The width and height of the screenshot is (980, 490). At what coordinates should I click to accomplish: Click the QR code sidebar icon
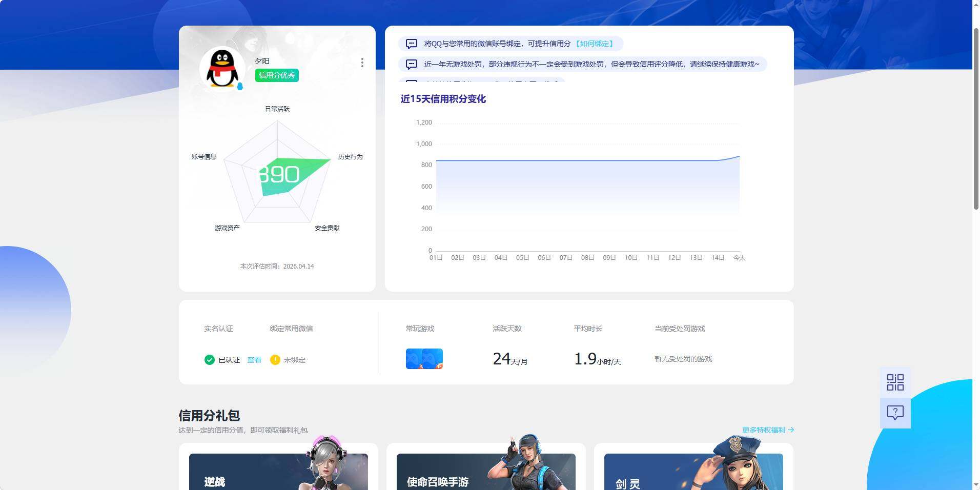895,382
